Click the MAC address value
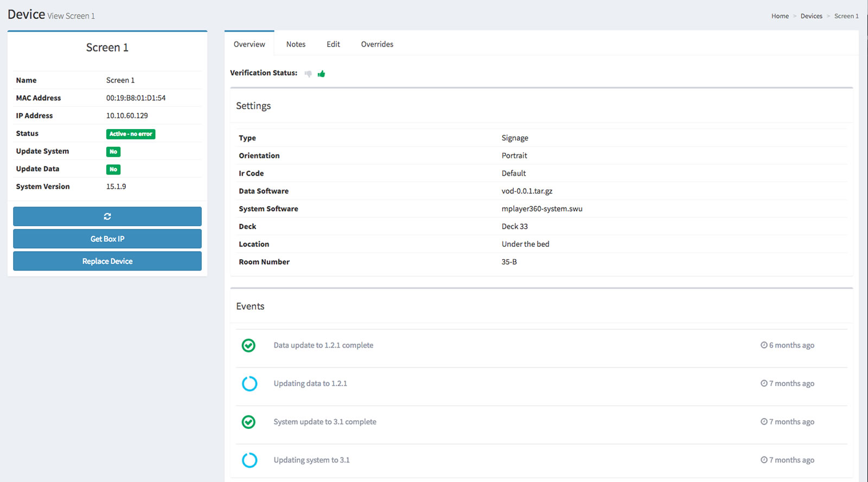The image size is (868, 482). pyautogui.click(x=136, y=98)
